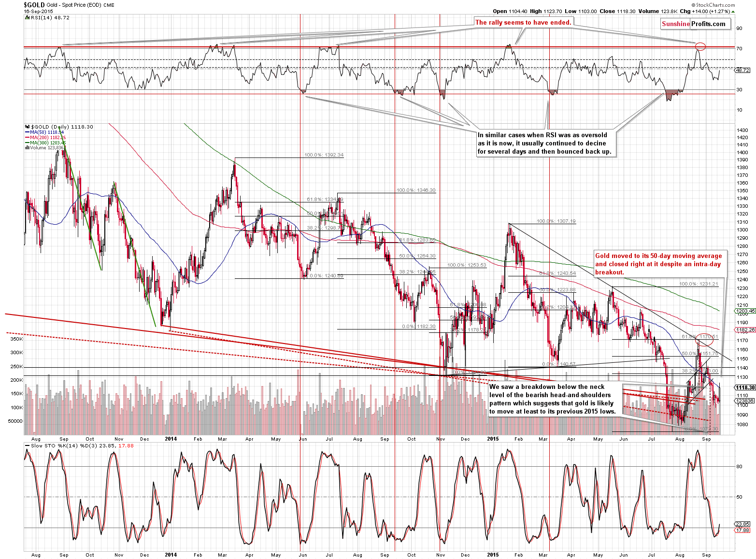Click the 'Gold moved to its 50-day moving average' note
Image resolution: width=756 pixels, height=559 pixels.
(659, 264)
